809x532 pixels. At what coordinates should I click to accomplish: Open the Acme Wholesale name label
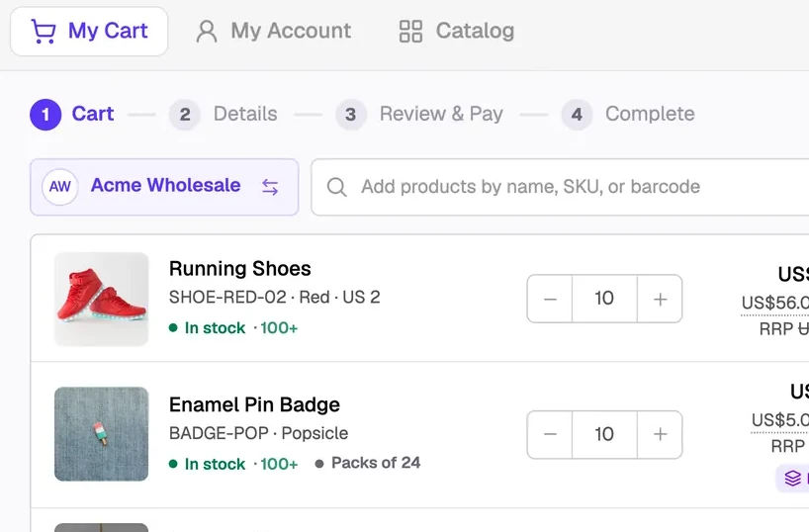(x=165, y=185)
